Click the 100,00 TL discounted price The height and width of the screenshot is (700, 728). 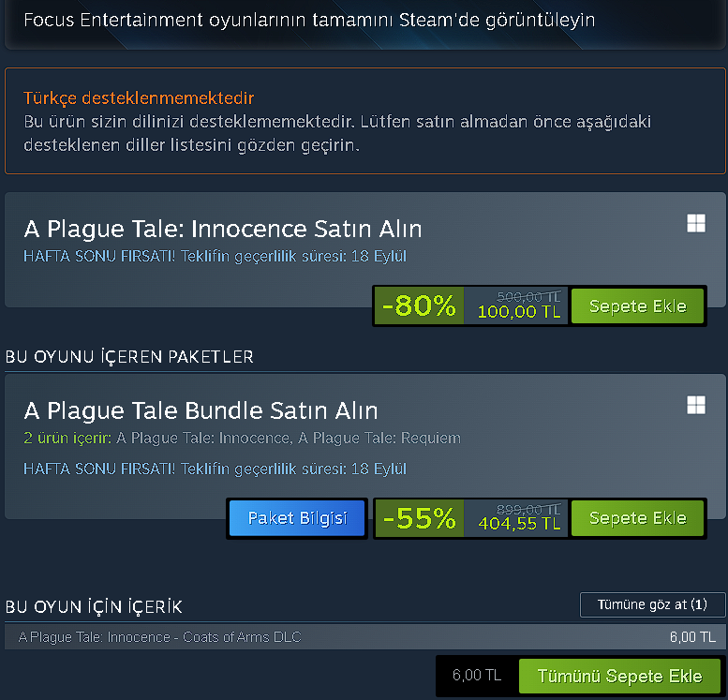pos(518,312)
